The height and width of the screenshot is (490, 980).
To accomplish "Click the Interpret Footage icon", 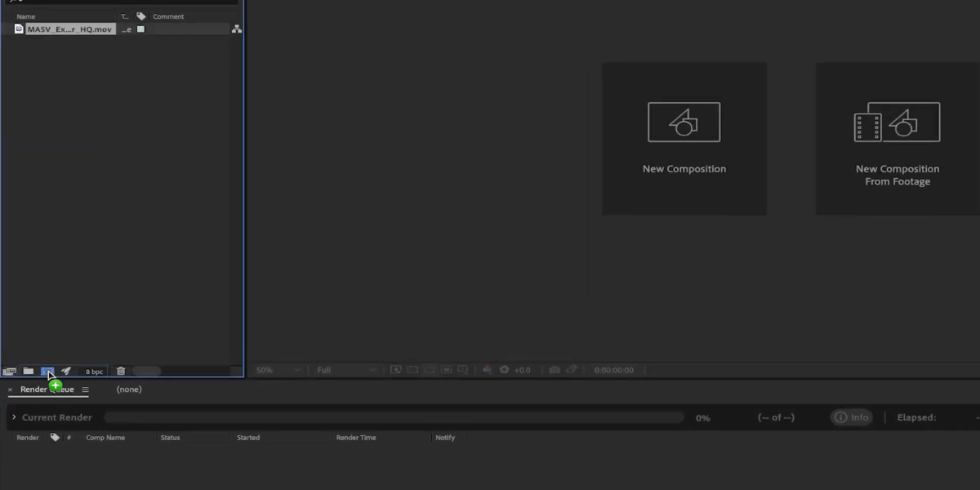I will [x=10, y=371].
